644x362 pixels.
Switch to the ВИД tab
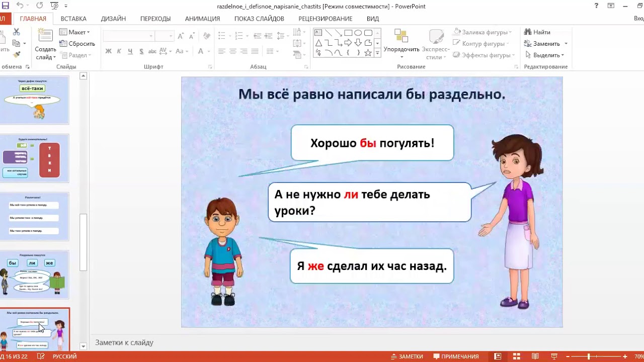coord(373,19)
